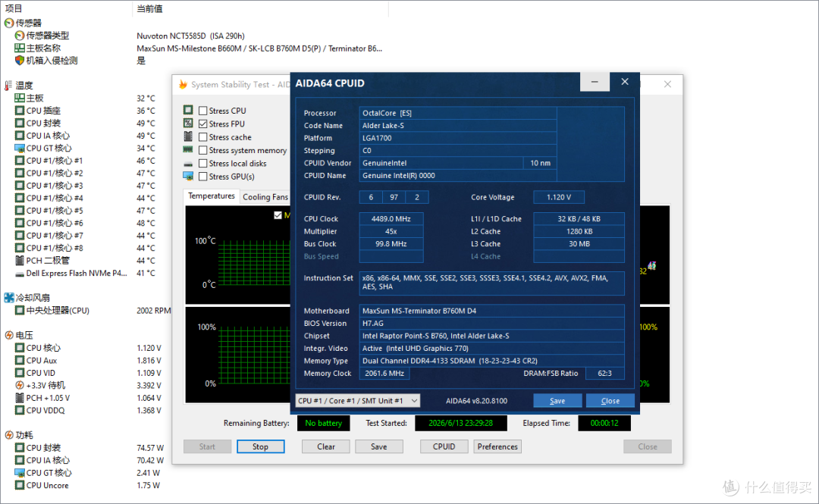
Task: Toggle the checkbox in the temperature graph legend
Action: tap(278, 215)
